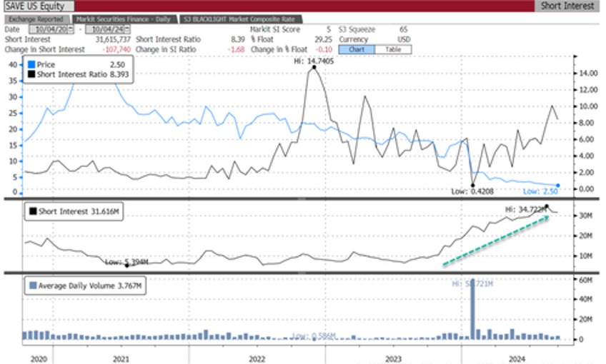Click Change in SI Ratio value -1.68
Viewport: 606px width, 364px height.
pos(236,49)
